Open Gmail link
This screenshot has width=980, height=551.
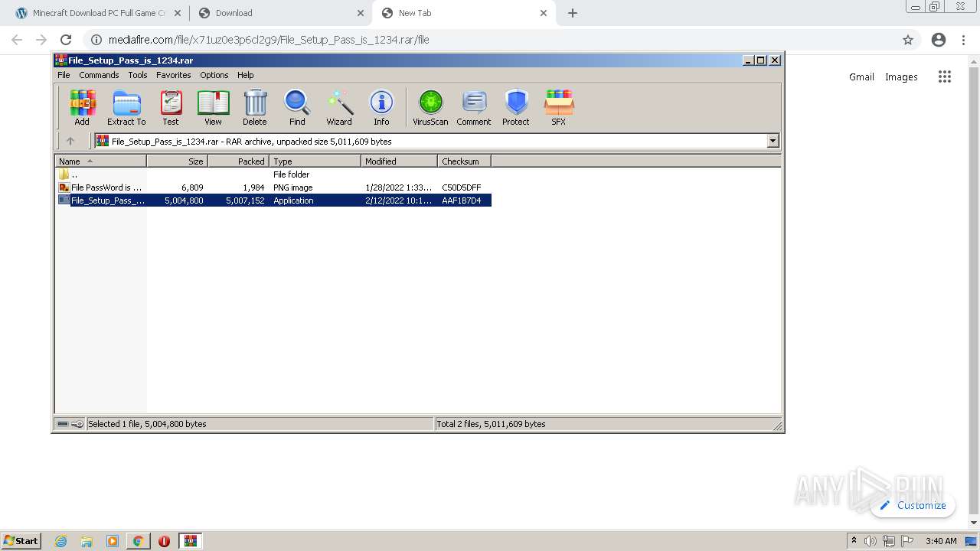861,77
